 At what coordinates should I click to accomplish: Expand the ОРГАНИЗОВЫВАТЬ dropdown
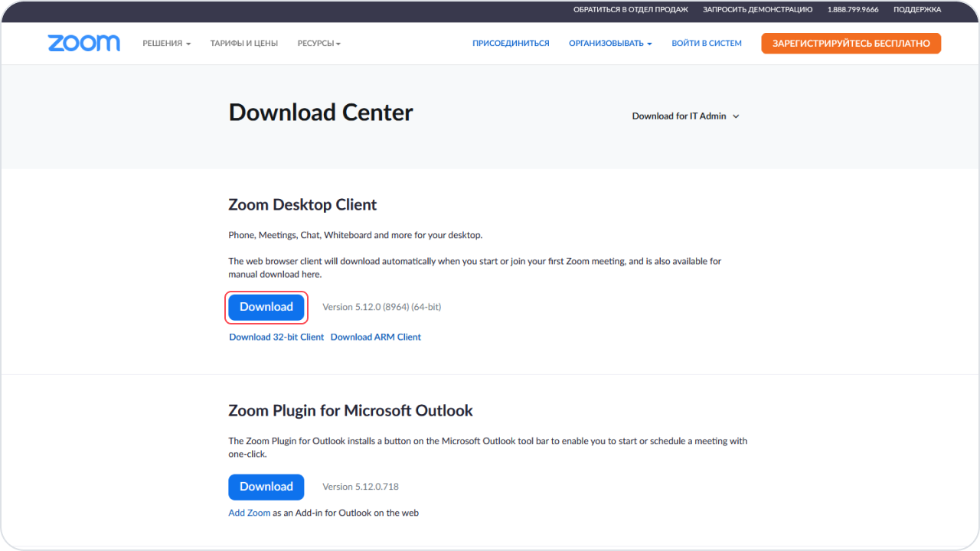pyautogui.click(x=610, y=44)
